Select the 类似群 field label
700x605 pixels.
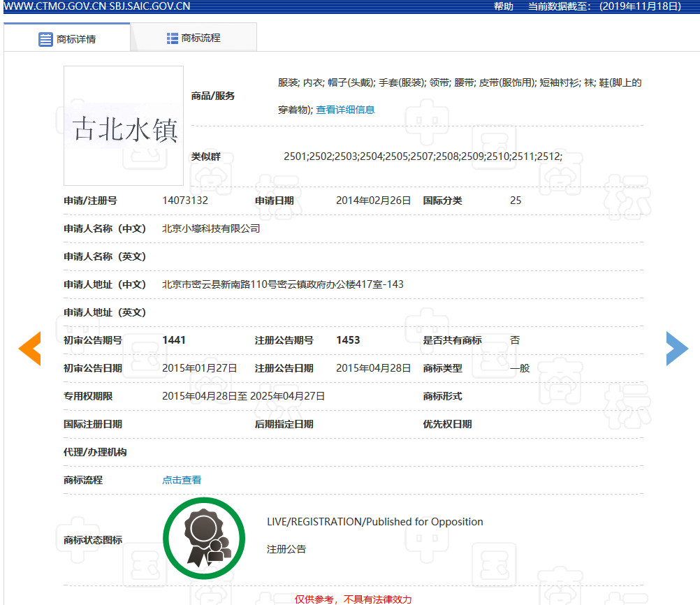pyautogui.click(x=206, y=156)
